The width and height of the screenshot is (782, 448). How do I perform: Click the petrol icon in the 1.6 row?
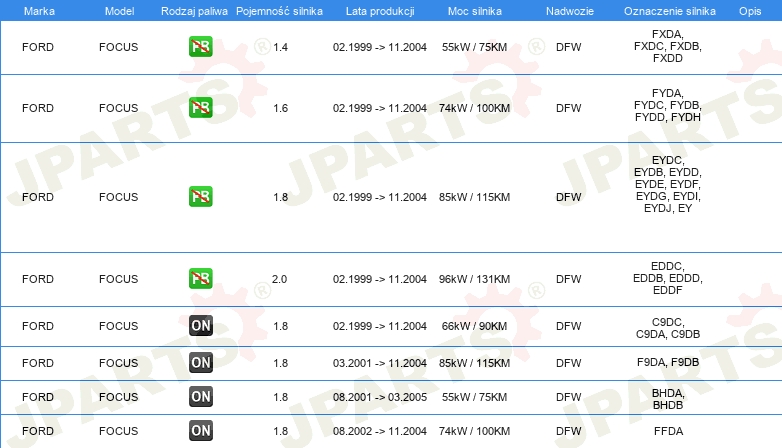coord(200,108)
